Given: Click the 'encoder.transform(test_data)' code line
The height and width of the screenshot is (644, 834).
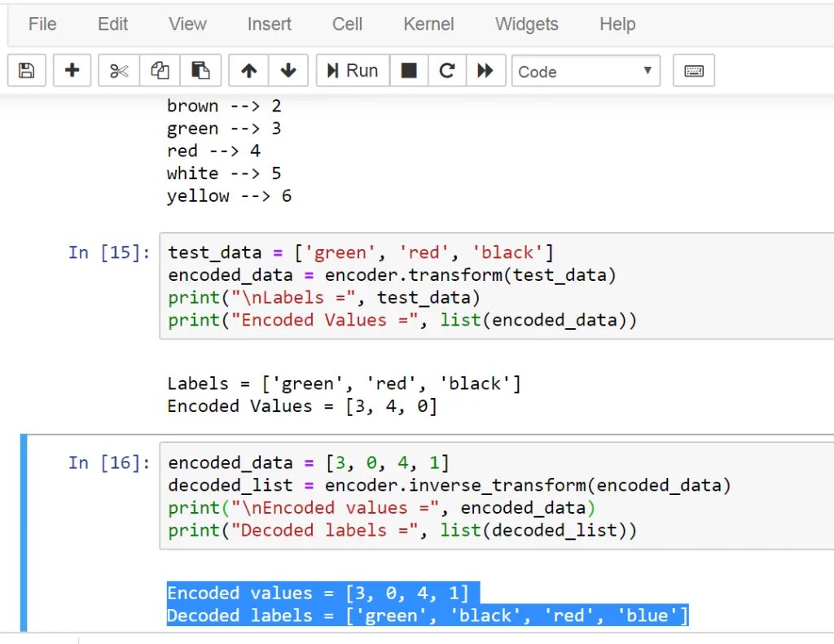Looking at the screenshot, I should pyautogui.click(x=392, y=275).
